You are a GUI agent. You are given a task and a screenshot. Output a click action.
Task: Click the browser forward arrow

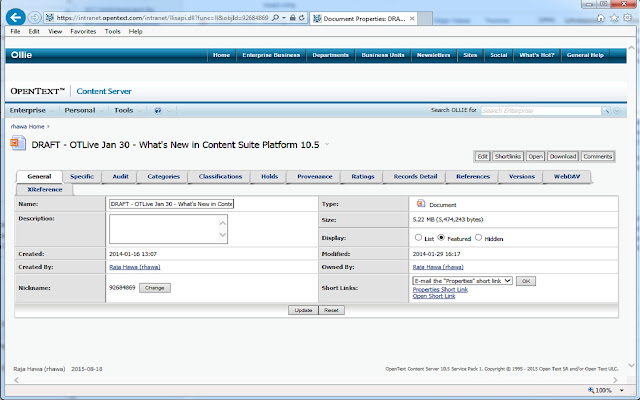click(35, 18)
